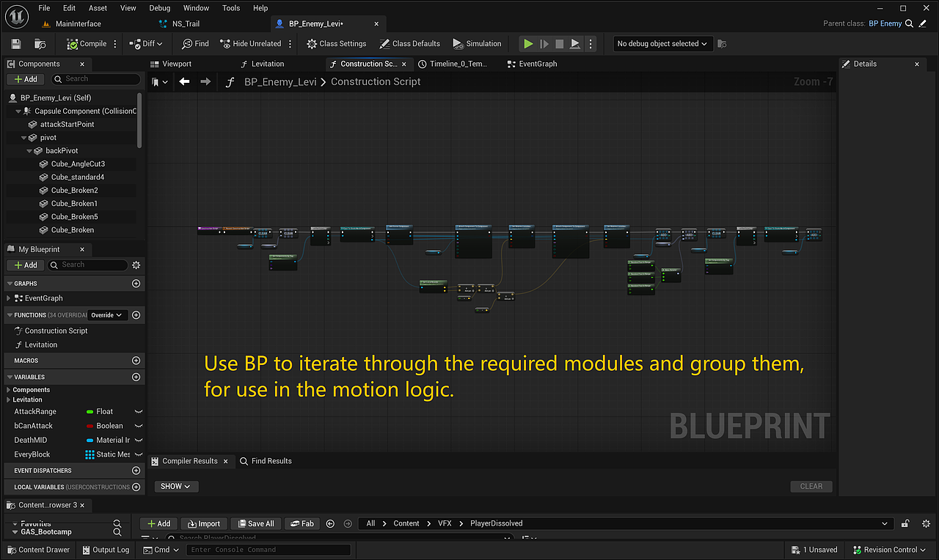Collapse the Capsule Component tree node

pyautogui.click(x=19, y=111)
